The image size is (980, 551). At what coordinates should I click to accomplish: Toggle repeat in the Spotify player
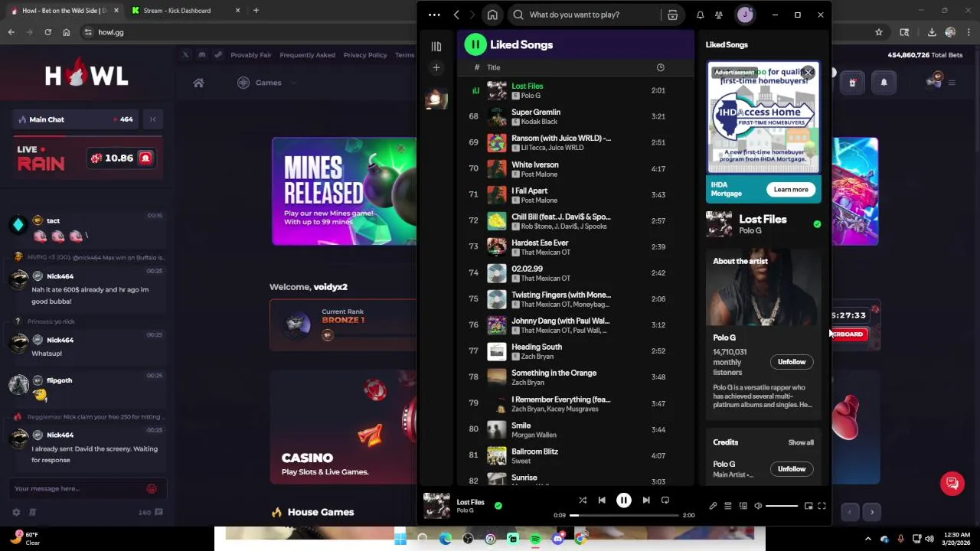coord(665,500)
